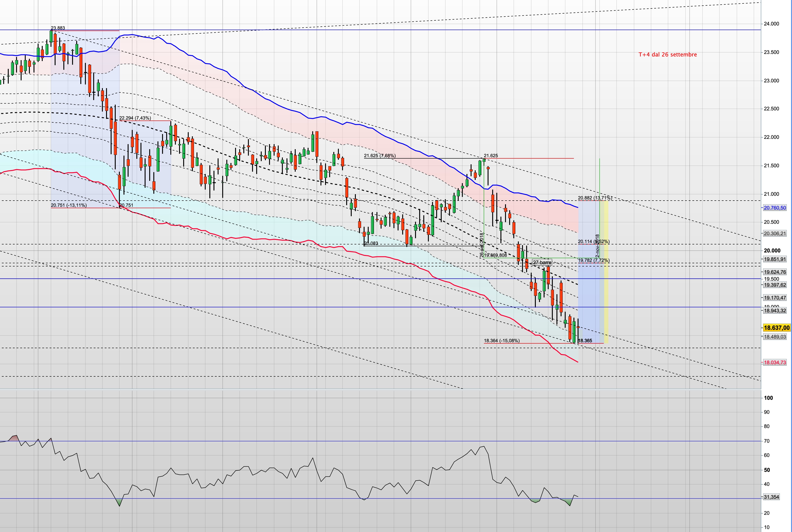Click the 18.365 low price label
Viewport: 792px width, 532px height.
click(585, 341)
